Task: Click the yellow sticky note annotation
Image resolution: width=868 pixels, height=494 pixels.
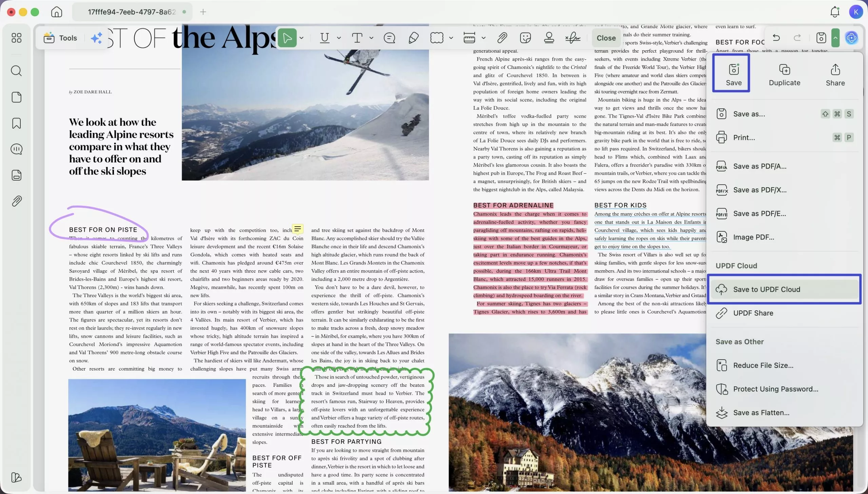Action: (x=297, y=229)
